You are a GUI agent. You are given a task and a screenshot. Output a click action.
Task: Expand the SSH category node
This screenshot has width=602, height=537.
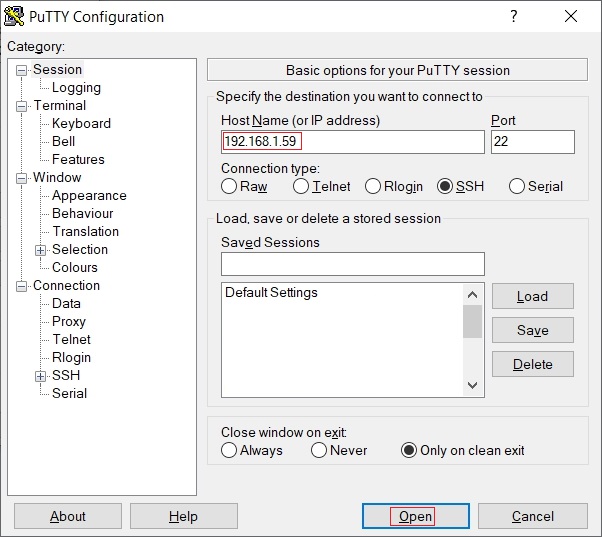coord(41,376)
